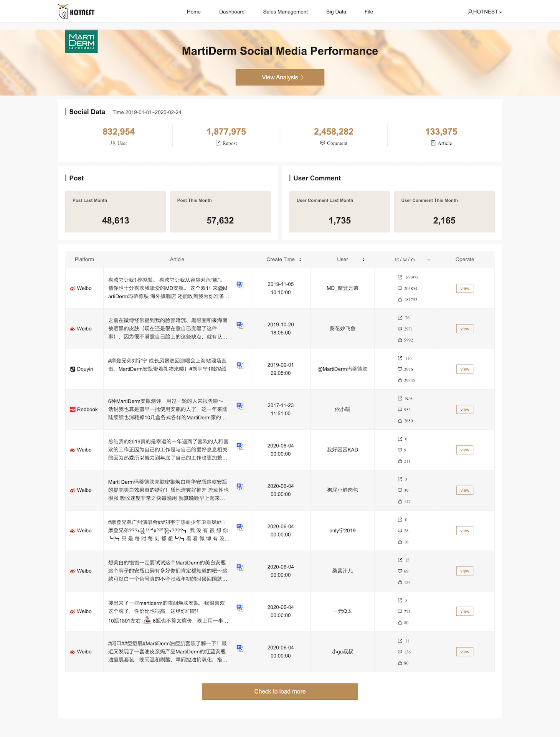Click Check to load more button
560x737 pixels.
(x=280, y=691)
